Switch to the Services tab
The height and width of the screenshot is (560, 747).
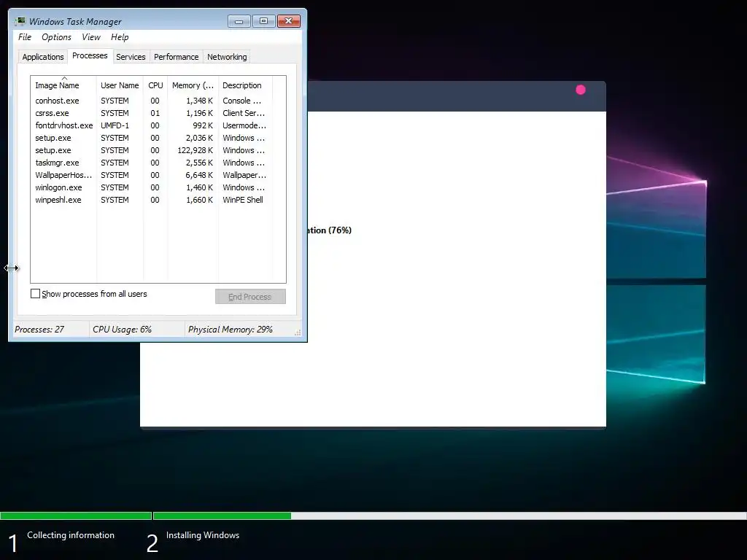click(131, 57)
